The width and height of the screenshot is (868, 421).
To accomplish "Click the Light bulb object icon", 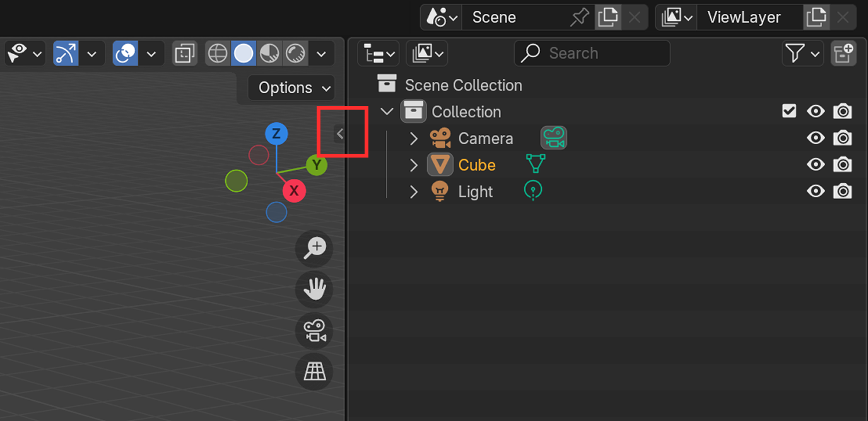I will click(440, 191).
